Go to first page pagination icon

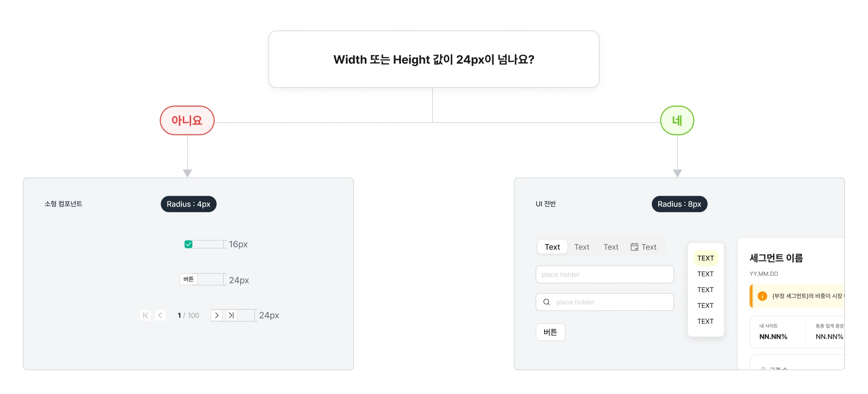tap(146, 315)
